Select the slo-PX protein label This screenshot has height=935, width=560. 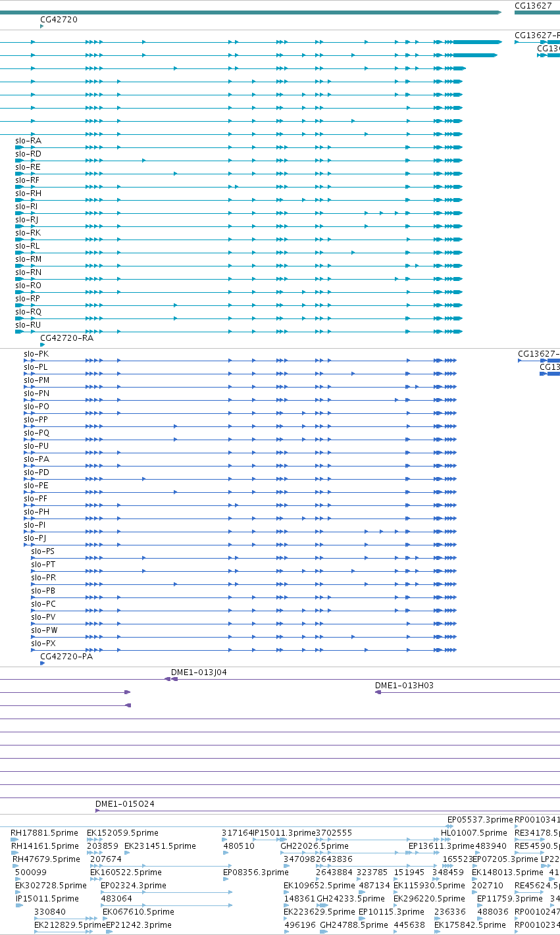pyautogui.click(x=43, y=644)
